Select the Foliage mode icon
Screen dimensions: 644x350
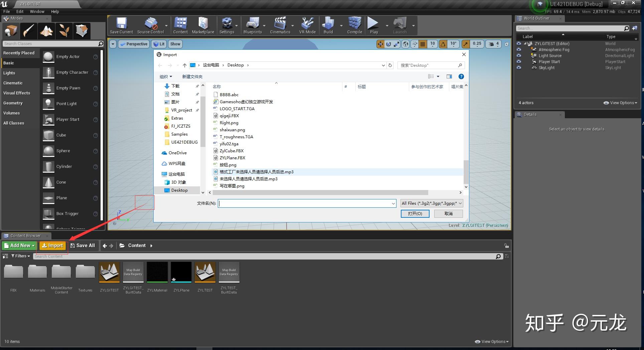point(64,31)
